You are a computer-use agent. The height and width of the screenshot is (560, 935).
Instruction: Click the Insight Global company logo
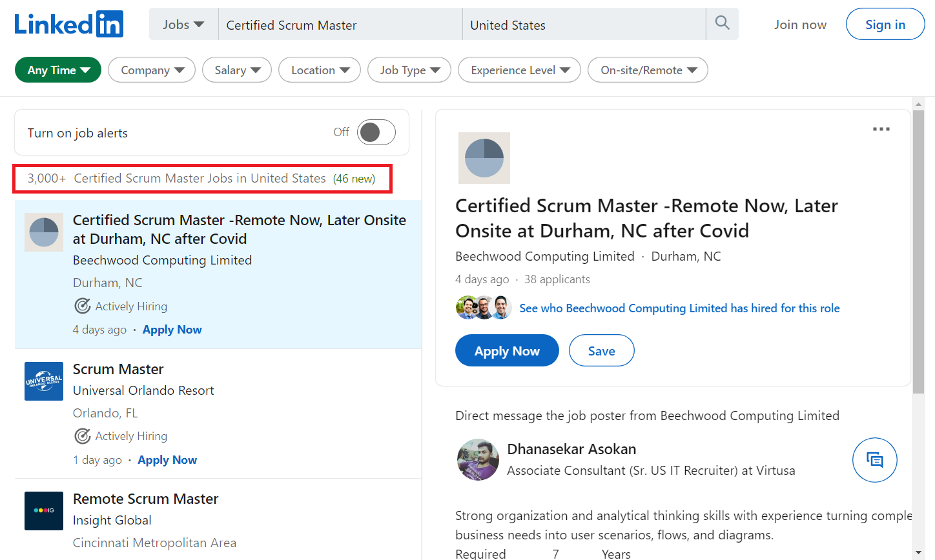[x=44, y=511]
